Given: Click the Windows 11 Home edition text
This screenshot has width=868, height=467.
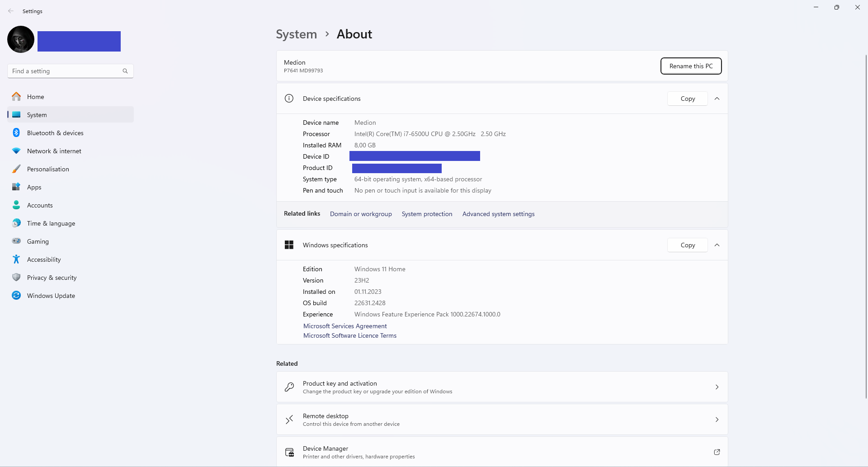Looking at the screenshot, I should (x=380, y=269).
